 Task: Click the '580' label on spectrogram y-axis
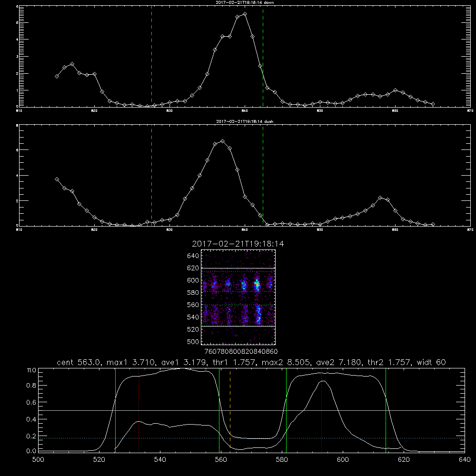pyautogui.click(x=193, y=293)
